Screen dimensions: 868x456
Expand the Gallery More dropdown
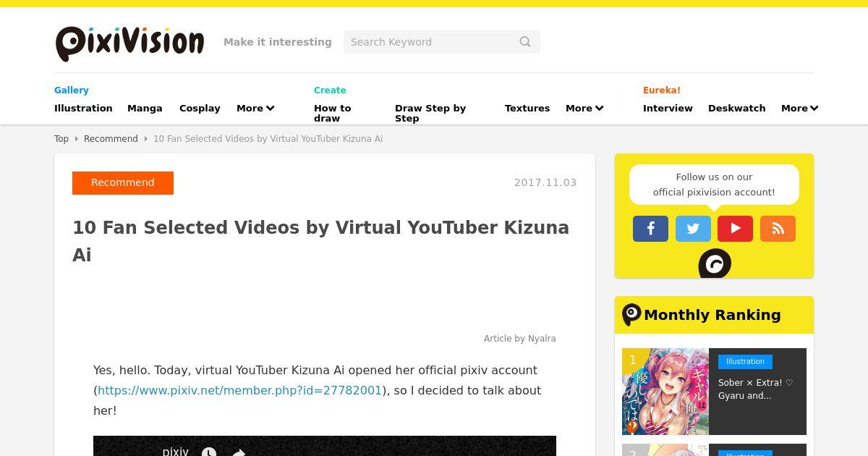tap(255, 108)
